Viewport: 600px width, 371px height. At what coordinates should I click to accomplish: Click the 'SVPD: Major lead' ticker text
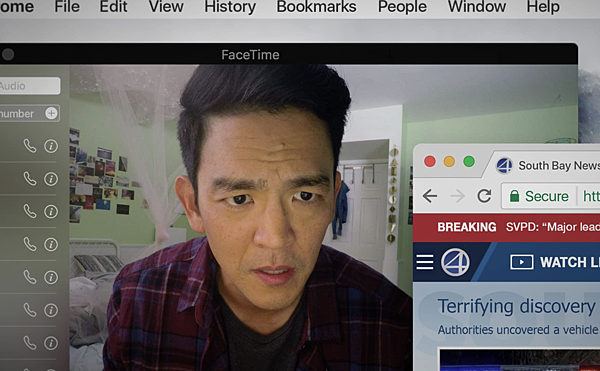click(x=553, y=227)
